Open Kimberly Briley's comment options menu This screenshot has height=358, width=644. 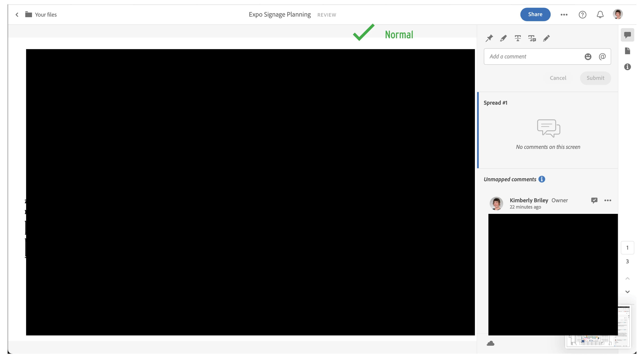click(x=608, y=200)
